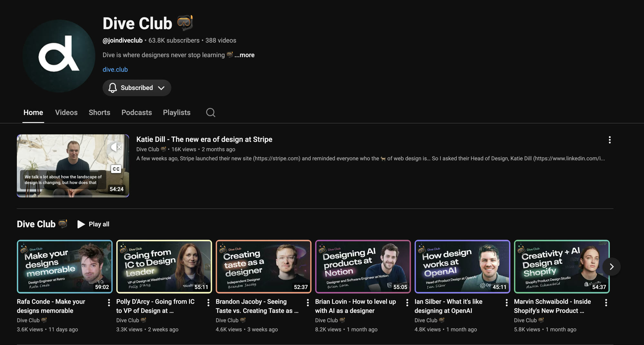Click '8.2K views • 1 month ago' text
This screenshot has width=644, height=345.
[346, 330]
